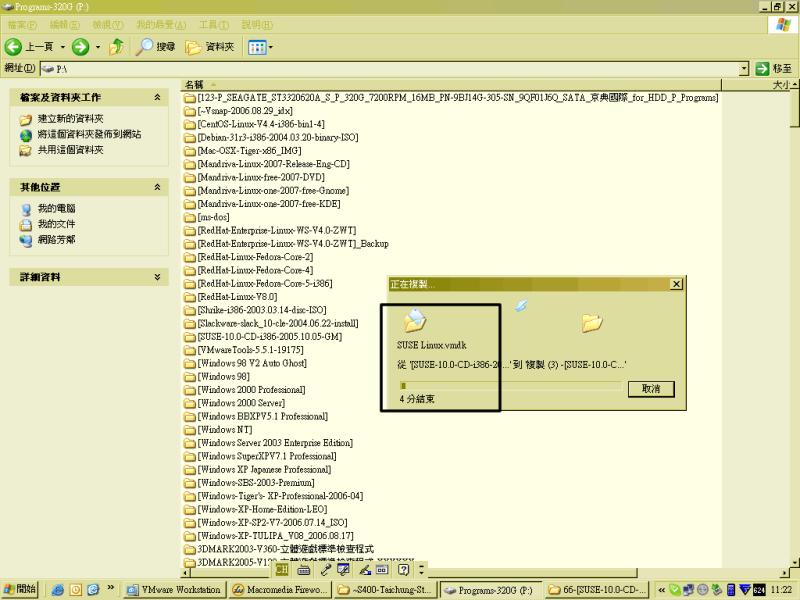Open the 檢視 menu
This screenshot has width=800, height=600.
coord(108,24)
